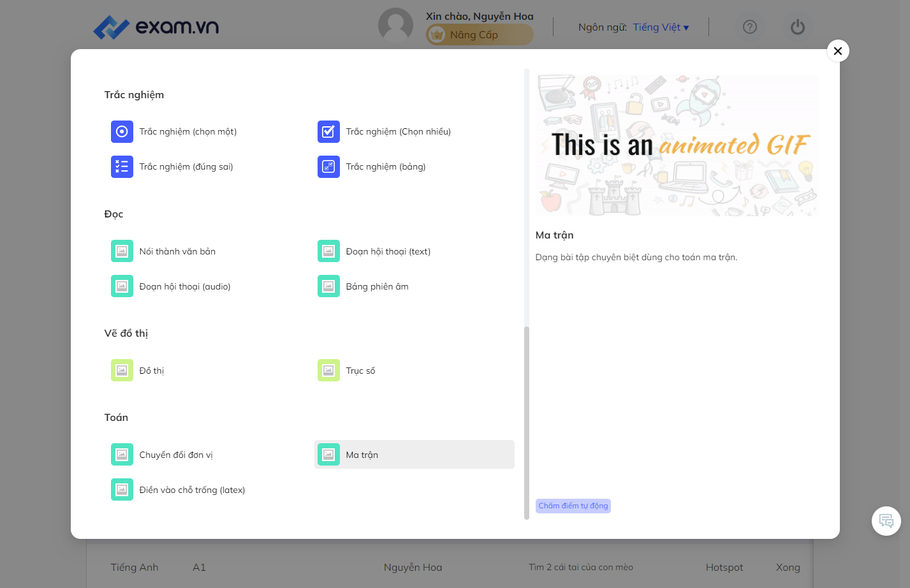910x588 pixels.
Task: Open the help question mark icon
Action: [750, 27]
